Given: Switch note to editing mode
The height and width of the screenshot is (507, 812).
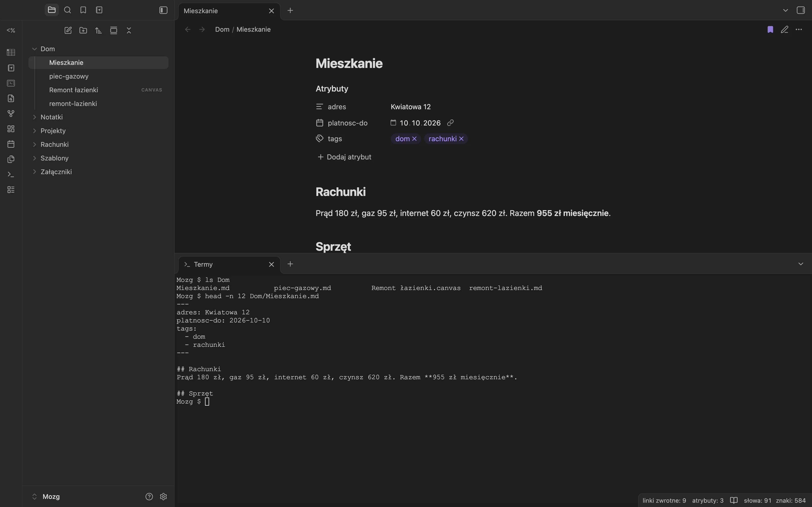Looking at the screenshot, I should tap(785, 29).
